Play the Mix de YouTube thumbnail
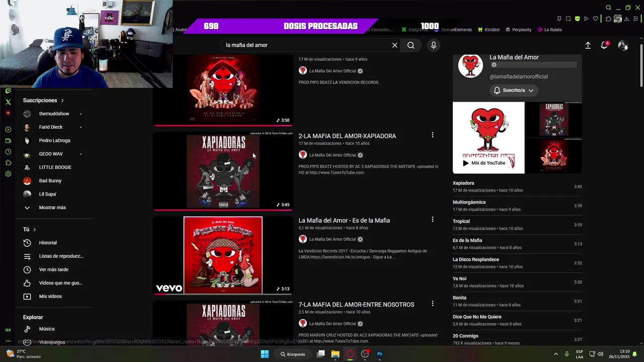 tap(489, 138)
